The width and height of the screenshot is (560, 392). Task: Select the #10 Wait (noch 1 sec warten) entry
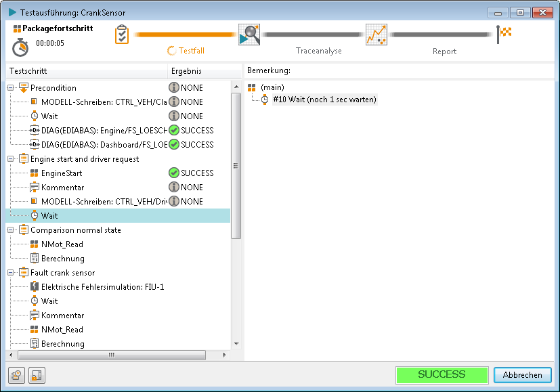click(x=324, y=100)
